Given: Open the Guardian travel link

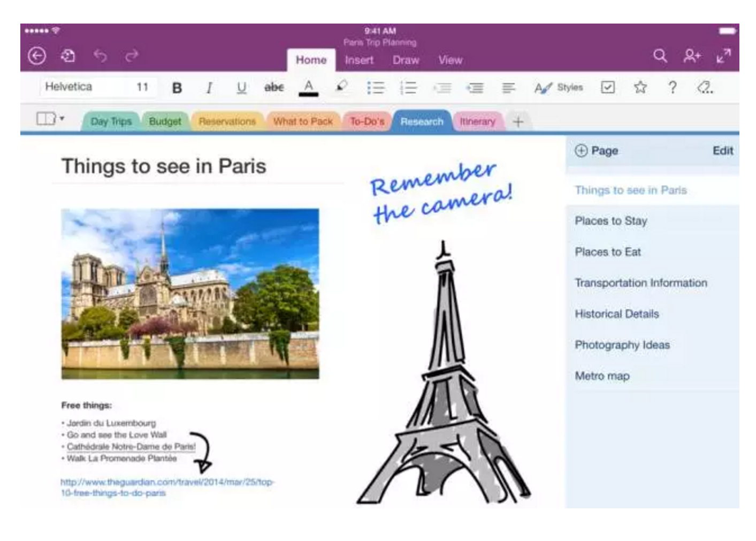Looking at the screenshot, I should pos(167,487).
